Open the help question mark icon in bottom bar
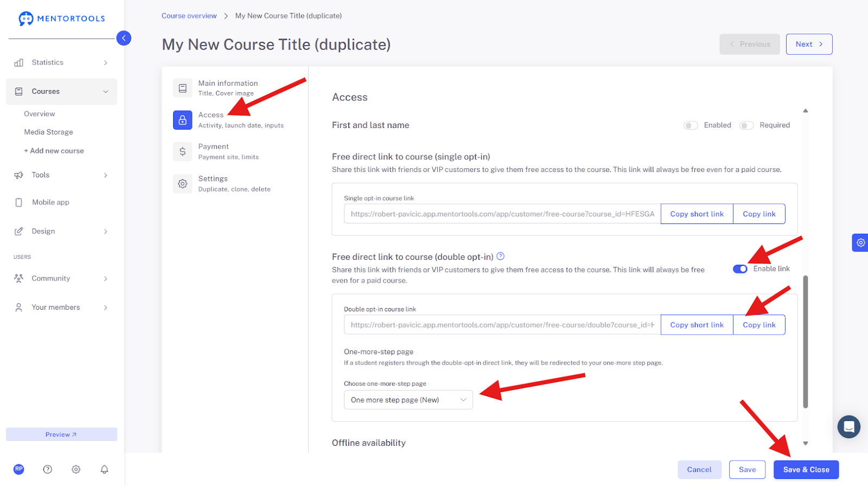 click(x=48, y=469)
